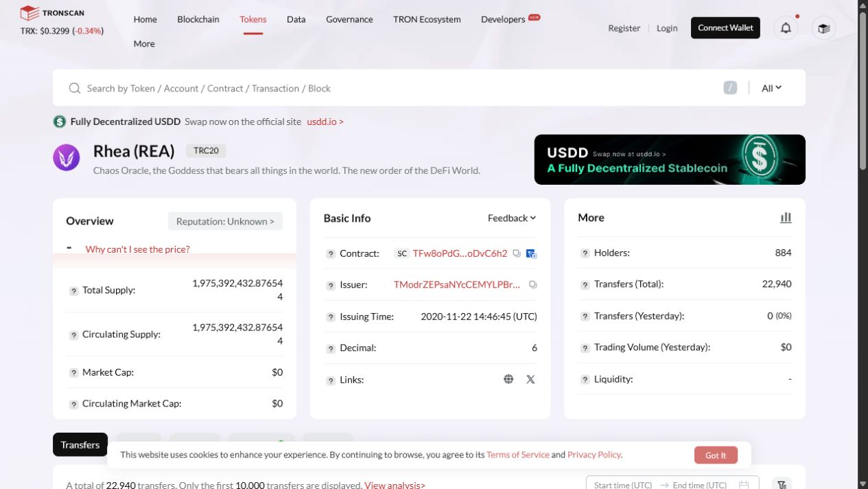Viewport: 868px width, 489px height.
Task: Click the green USDD icon in announcement
Action: (x=60, y=122)
